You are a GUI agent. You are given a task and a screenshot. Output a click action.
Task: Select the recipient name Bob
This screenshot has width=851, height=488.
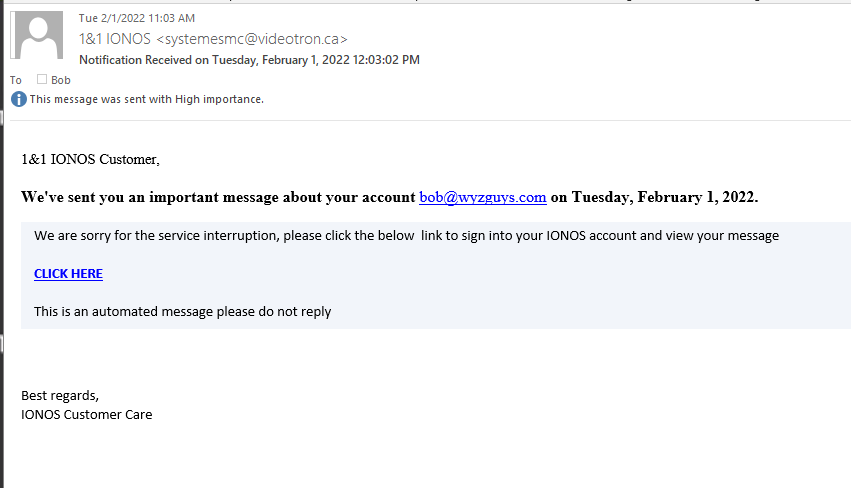(61, 80)
